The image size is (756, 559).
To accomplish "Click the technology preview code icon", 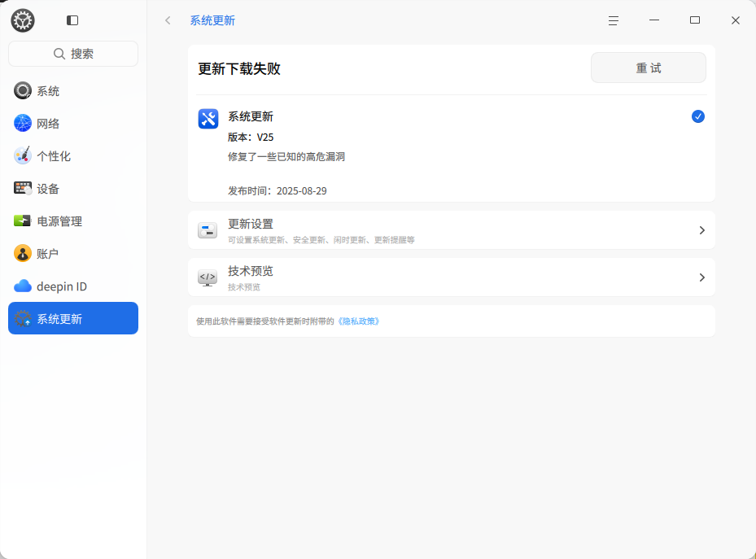I will [x=208, y=277].
